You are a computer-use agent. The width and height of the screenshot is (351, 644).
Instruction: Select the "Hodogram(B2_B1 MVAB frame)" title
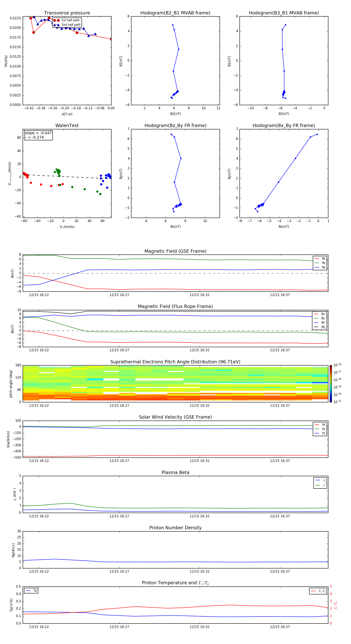click(x=175, y=13)
